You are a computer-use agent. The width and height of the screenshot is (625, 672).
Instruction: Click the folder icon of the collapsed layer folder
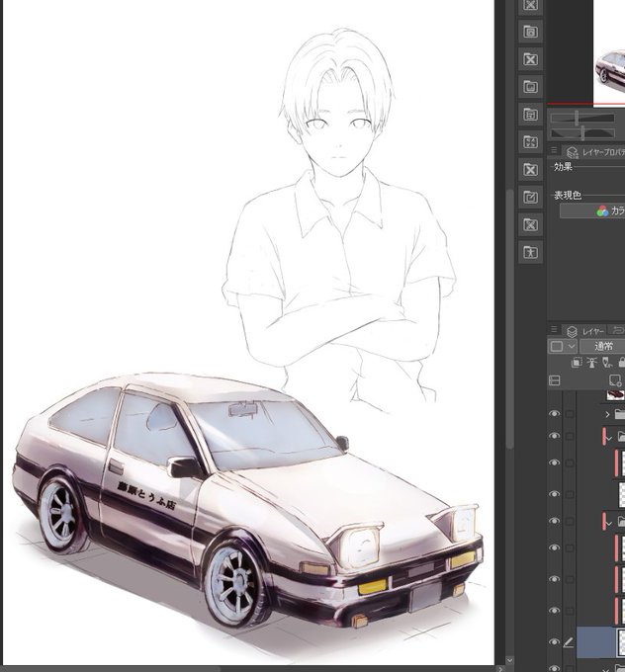620,414
